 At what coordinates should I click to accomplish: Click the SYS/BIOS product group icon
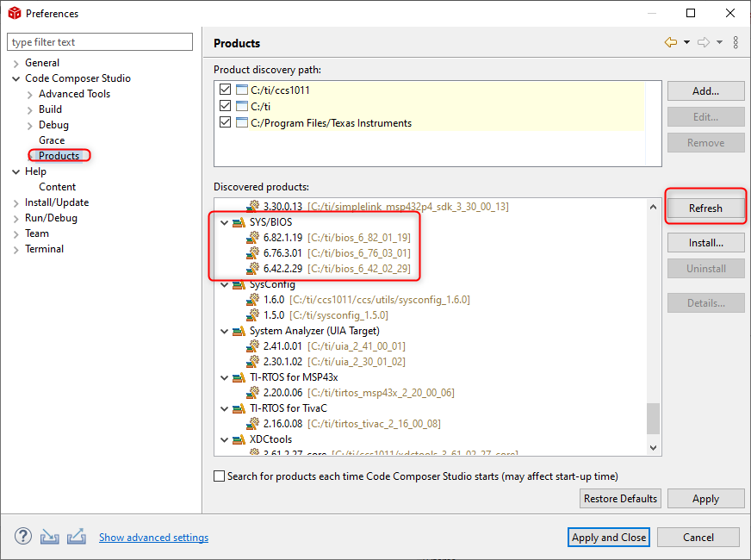pyautogui.click(x=239, y=222)
